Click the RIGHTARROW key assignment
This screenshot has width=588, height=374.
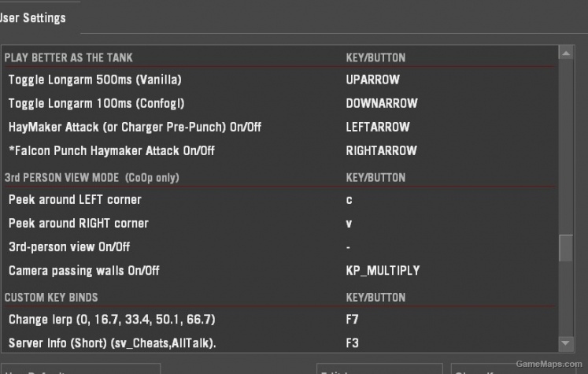381,150
